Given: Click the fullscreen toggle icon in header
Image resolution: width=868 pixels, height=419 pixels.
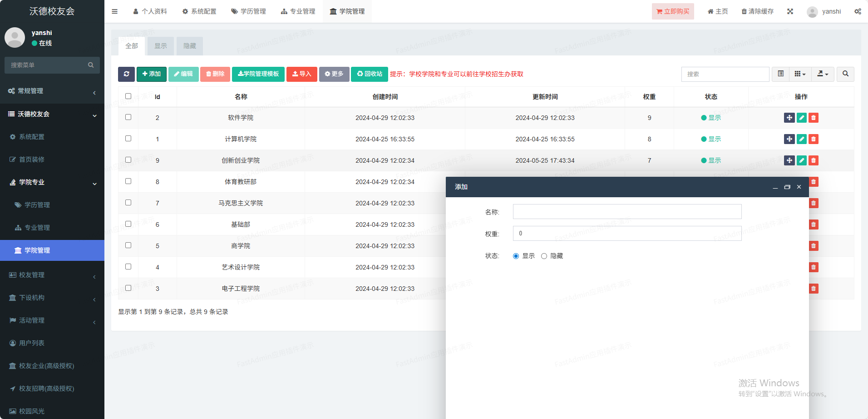Looking at the screenshot, I should point(790,11).
